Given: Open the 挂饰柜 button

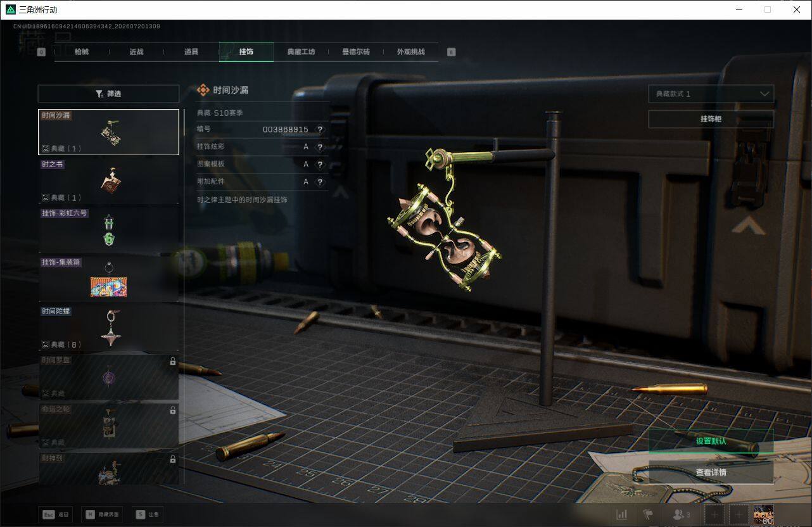Looking at the screenshot, I should point(711,119).
